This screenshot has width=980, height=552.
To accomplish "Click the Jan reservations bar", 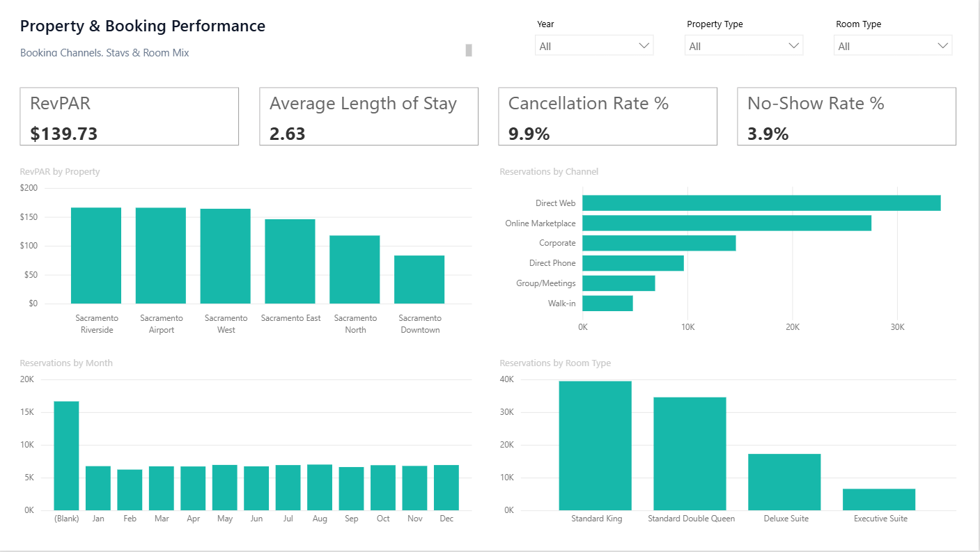I will (98, 488).
